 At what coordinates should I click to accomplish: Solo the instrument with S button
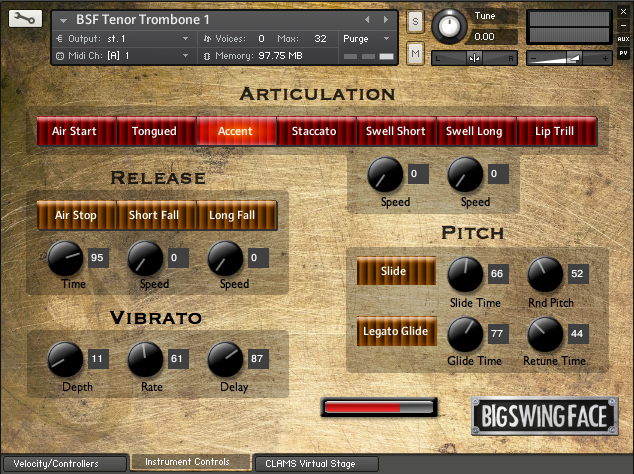(x=415, y=21)
